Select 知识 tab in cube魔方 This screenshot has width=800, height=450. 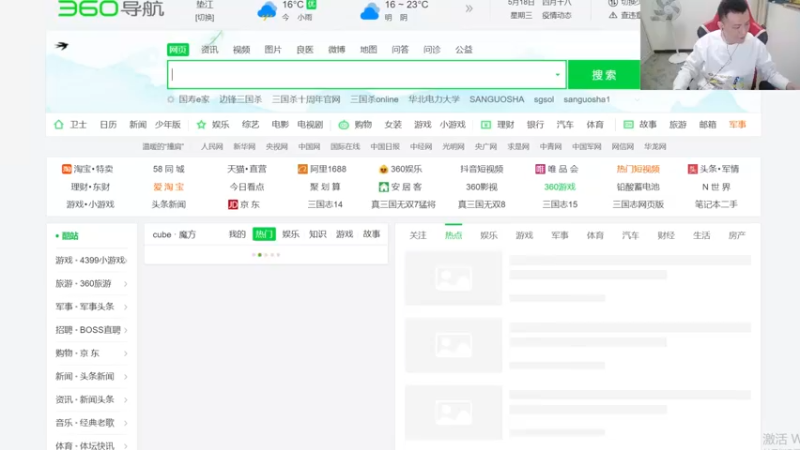coord(317,234)
